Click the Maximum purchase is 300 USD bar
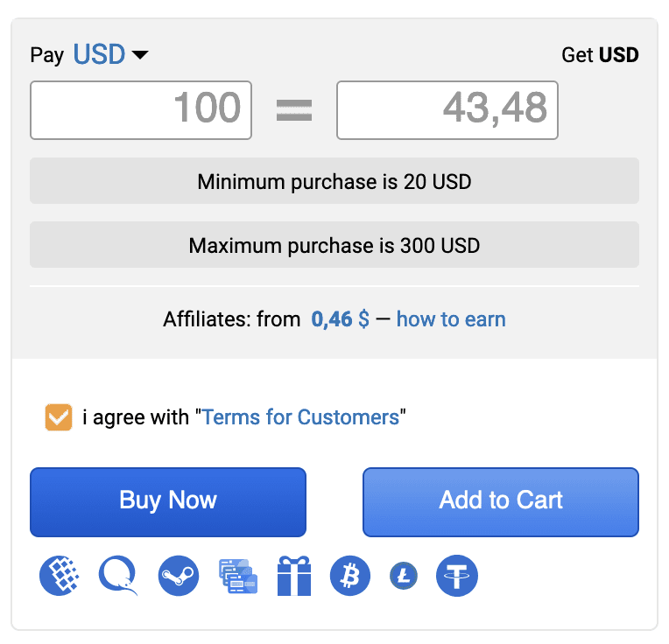The height and width of the screenshot is (644, 669). coord(334,245)
